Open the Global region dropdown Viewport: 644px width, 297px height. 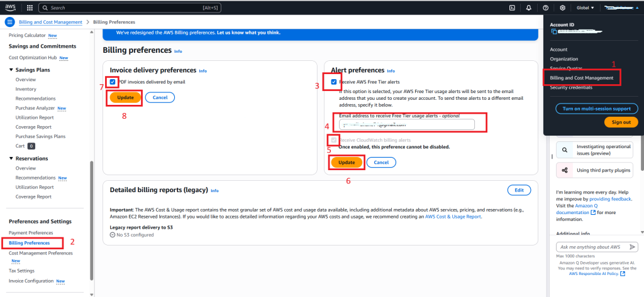586,8
